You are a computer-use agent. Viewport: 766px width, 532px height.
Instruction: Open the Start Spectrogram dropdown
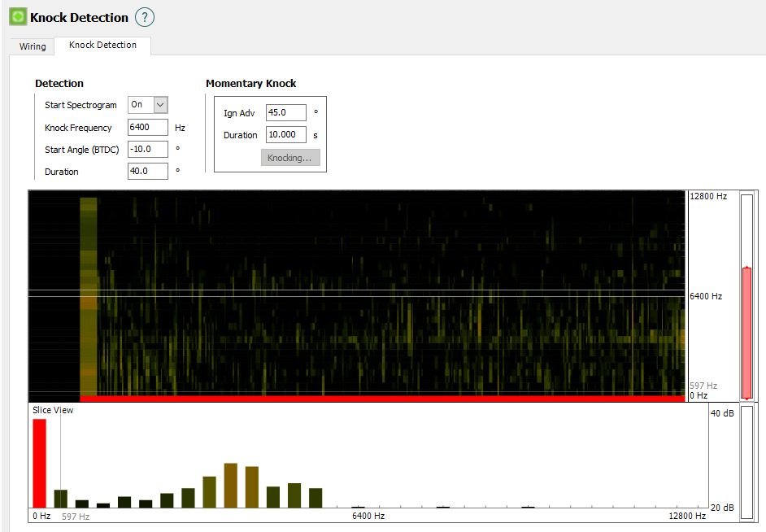point(148,105)
